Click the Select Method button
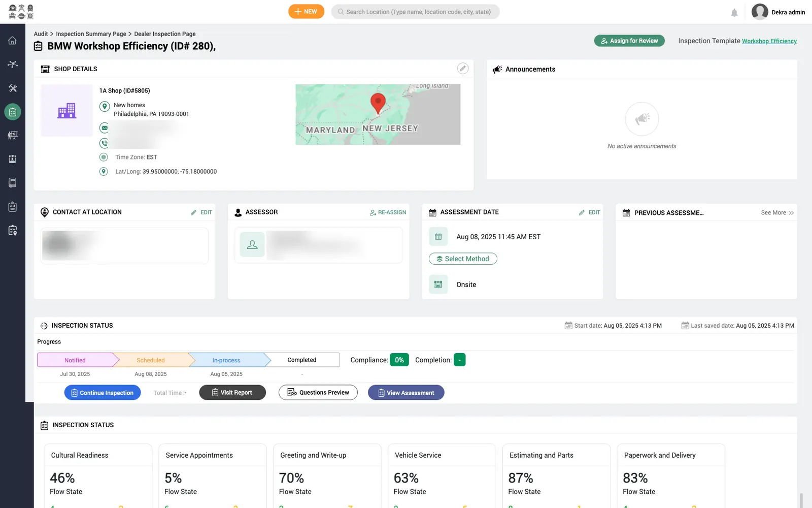This screenshot has width=812, height=508. pyautogui.click(x=463, y=259)
